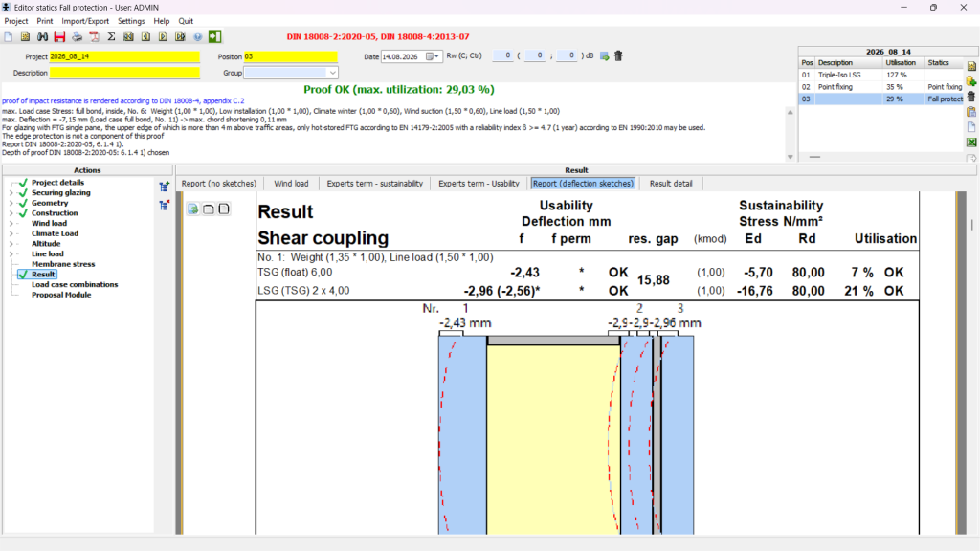Expand the Wind load tree node

pyautogui.click(x=11, y=224)
